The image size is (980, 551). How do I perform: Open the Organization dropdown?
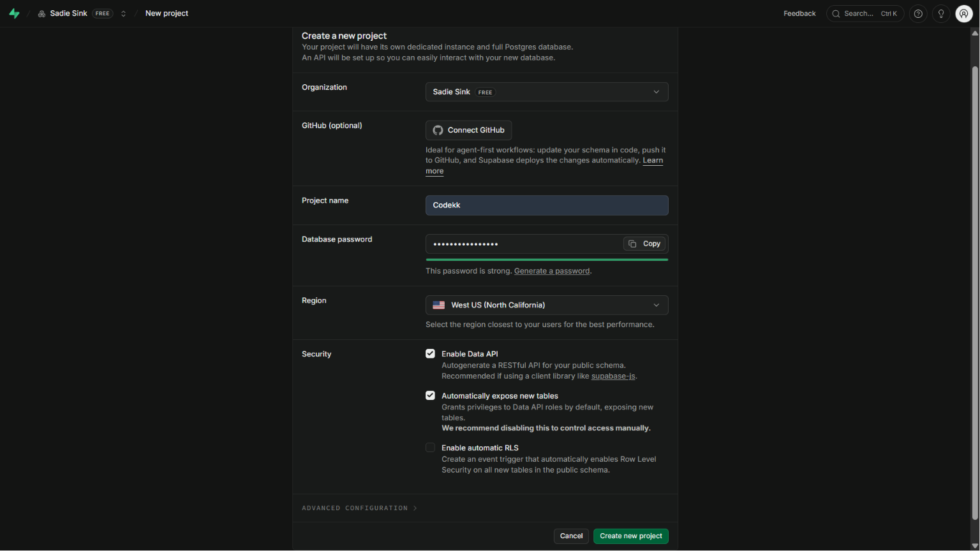pyautogui.click(x=547, y=92)
